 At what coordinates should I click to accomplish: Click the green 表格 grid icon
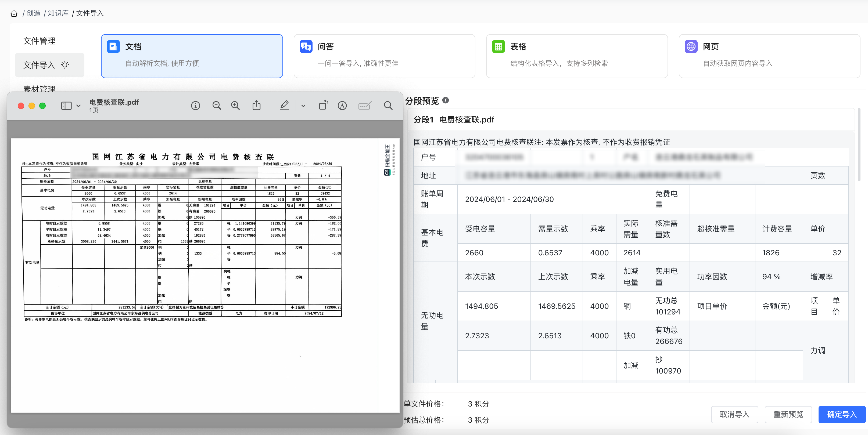click(498, 46)
